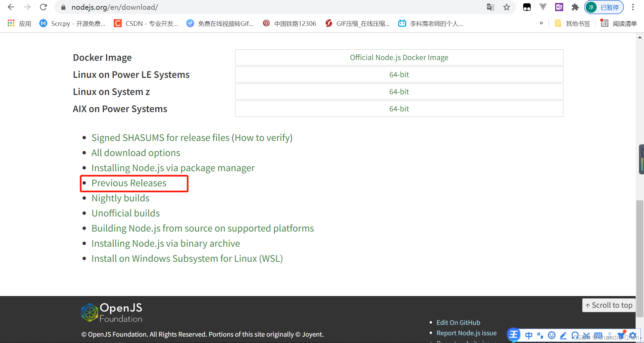Open the 中国铁路12306 bookmark
Screen dimensions: 644x343
(x=289, y=23)
